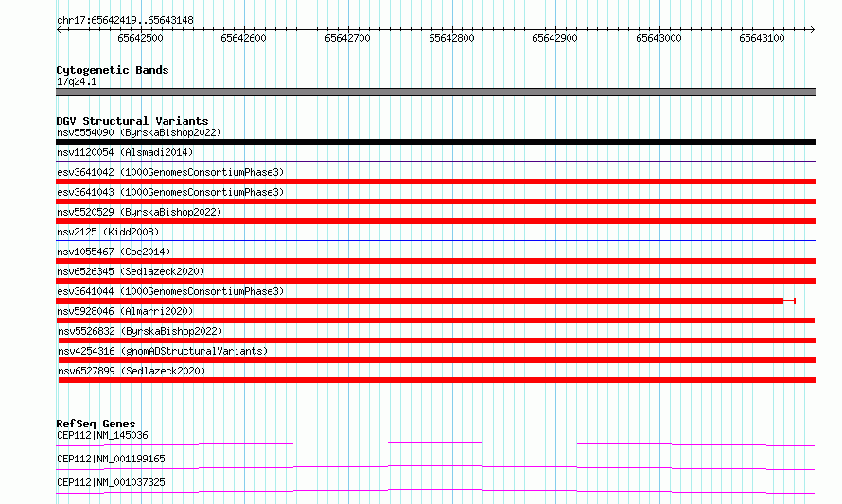Open variant esv3641043 (1000GenomesConsortiumPhase3) label
842x504 pixels.
click(x=170, y=192)
